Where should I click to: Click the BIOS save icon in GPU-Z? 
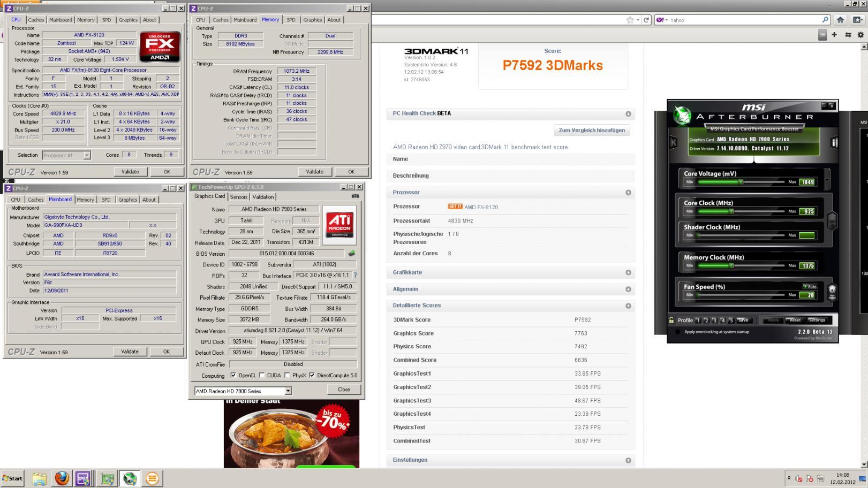(351, 254)
